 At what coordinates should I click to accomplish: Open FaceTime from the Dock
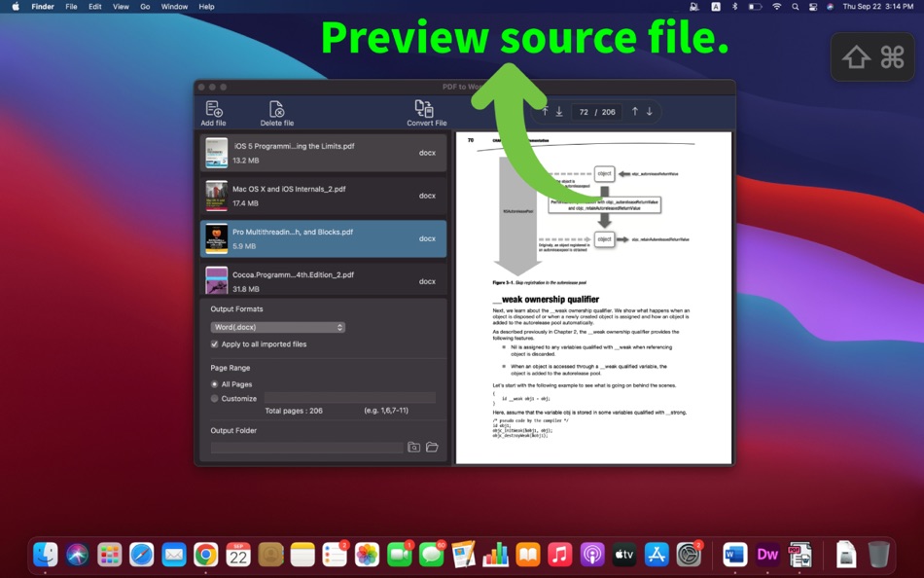[399, 555]
